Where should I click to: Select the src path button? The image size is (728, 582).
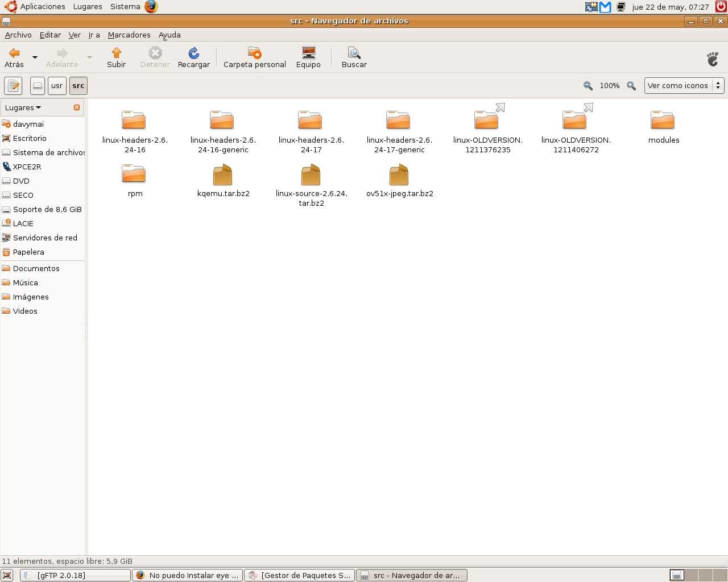coord(78,86)
